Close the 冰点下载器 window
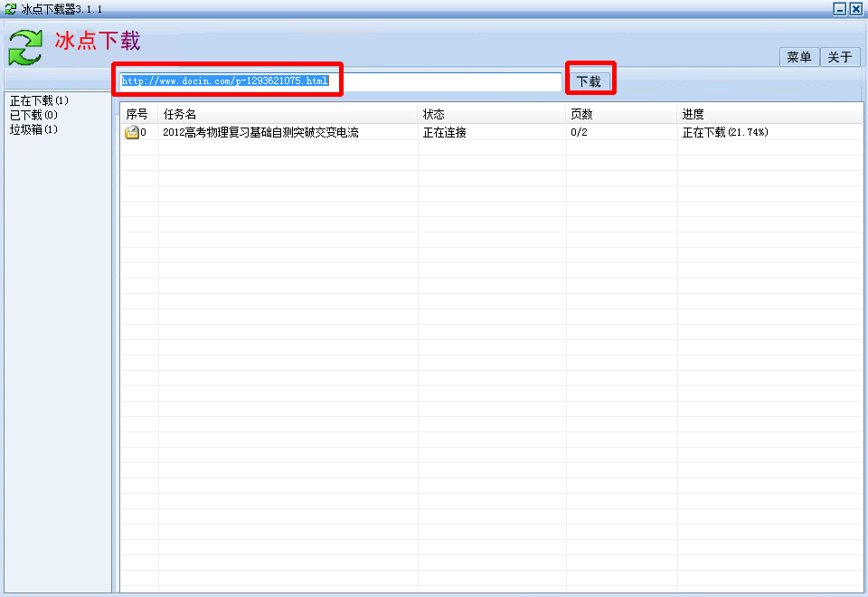This screenshot has width=868, height=597. click(856, 9)
